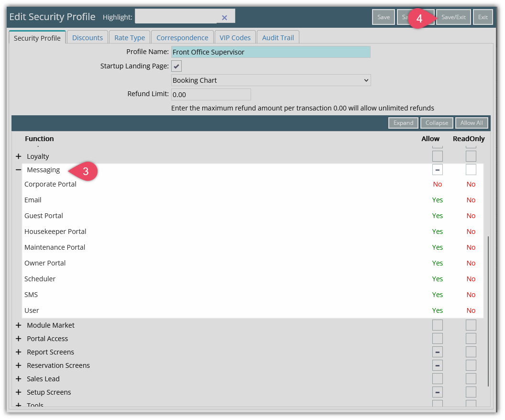Click the Save/Exit button

[453, 17]
